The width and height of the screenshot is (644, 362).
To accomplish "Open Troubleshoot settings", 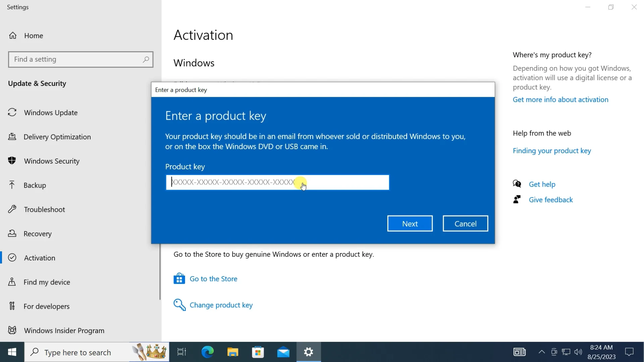I will (x=44, y=209).
